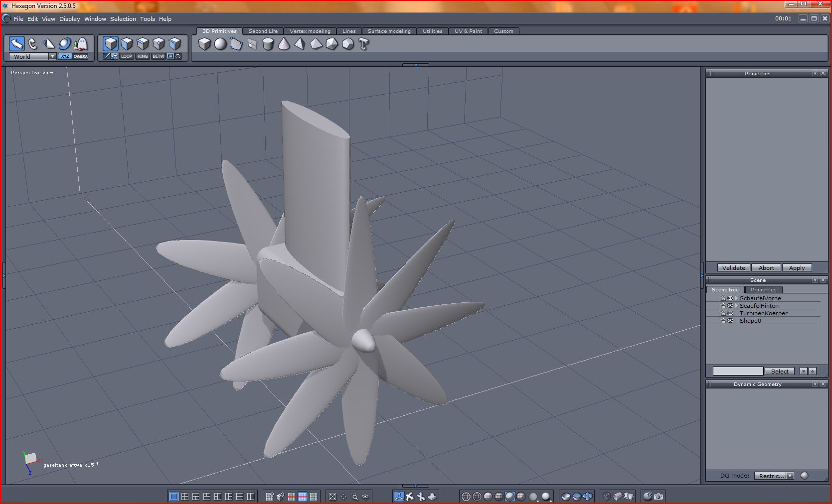Switch to Surface modeling tab
The height and width of the screenshot is (504, 832).
[x=389, y=31]
